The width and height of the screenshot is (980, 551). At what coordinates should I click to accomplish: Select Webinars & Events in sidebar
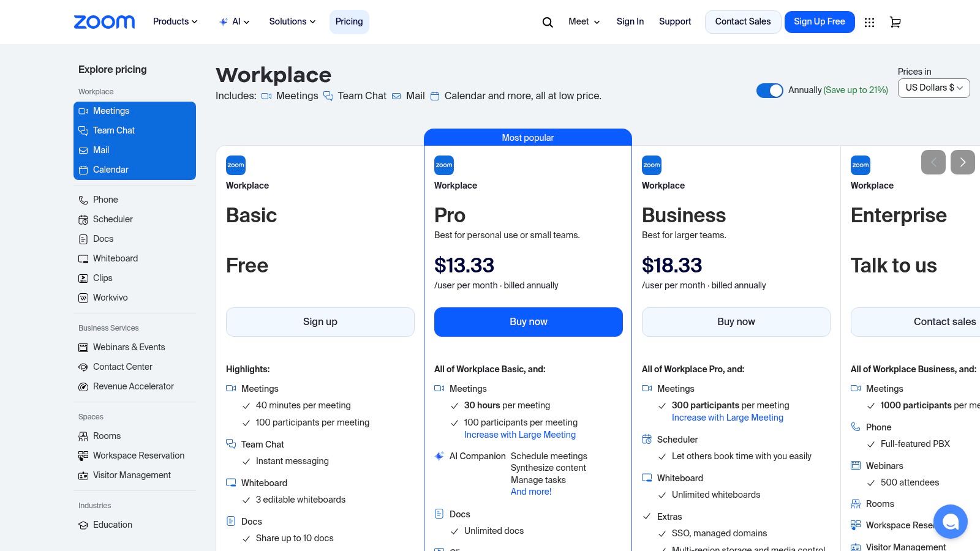(129, 347)
